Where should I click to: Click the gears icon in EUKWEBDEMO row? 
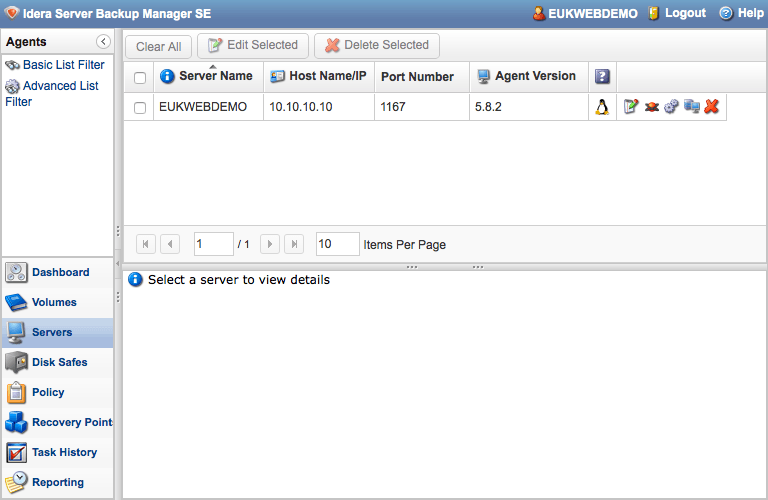[x=671, y=107]
